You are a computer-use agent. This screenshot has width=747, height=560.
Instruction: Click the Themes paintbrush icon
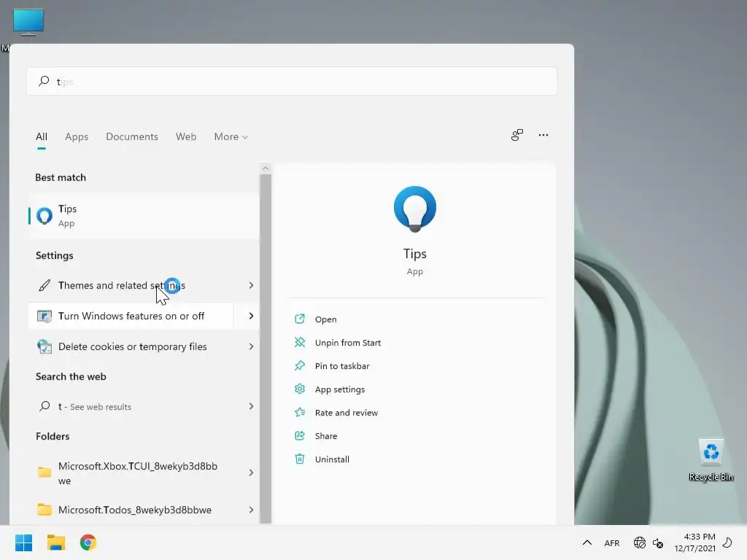[x=44, y=285]
